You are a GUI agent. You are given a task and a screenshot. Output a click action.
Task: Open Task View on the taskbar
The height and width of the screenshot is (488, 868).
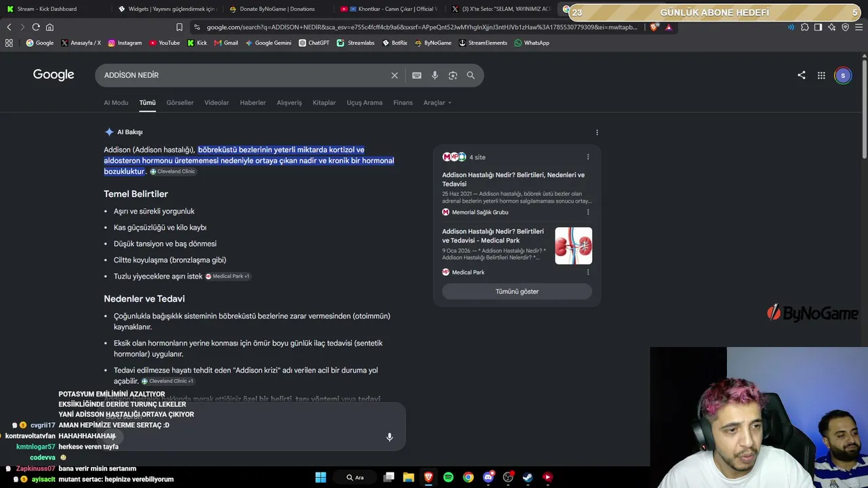pyautogui.click(x=389, y=477)
